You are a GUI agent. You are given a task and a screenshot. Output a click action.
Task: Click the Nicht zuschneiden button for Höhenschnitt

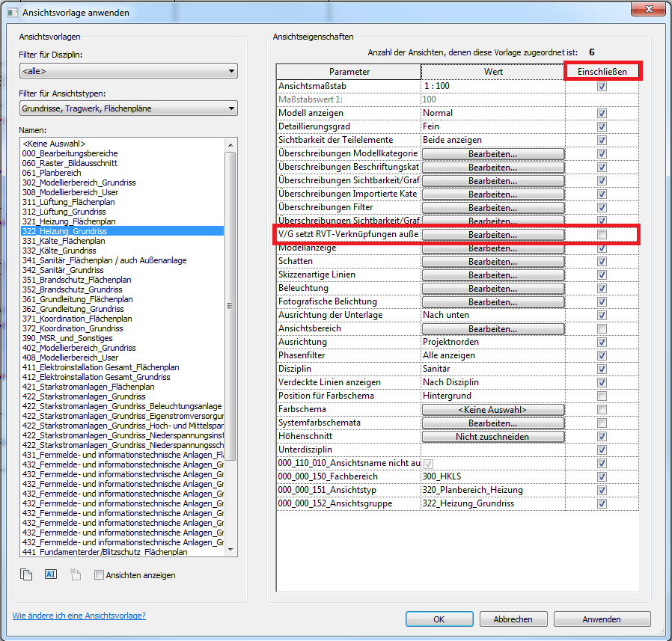pos(492,437)
